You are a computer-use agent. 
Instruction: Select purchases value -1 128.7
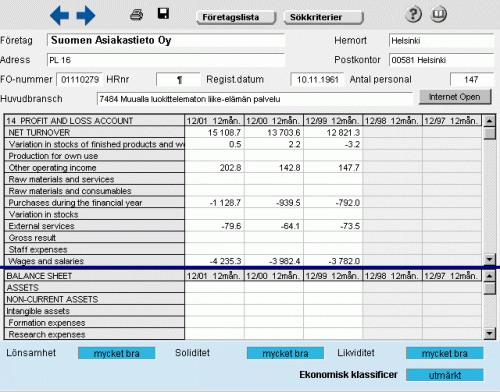tap(214, 203)
